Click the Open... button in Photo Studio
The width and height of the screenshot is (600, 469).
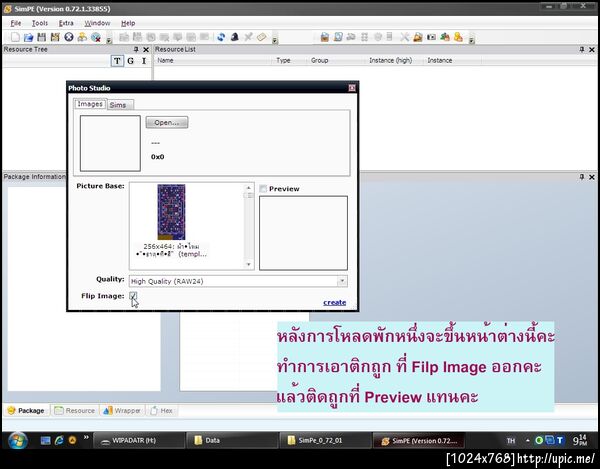tap(167, 122)
